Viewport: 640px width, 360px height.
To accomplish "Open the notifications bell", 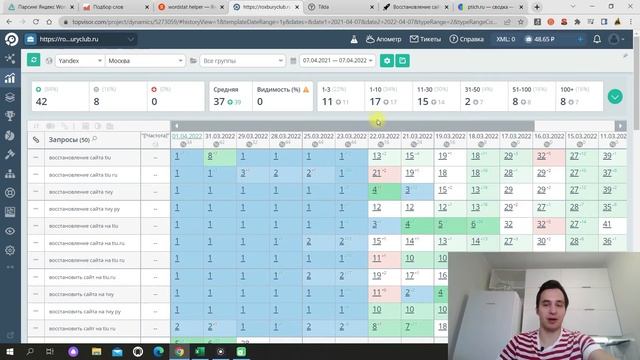I will (x=597, y=39).
